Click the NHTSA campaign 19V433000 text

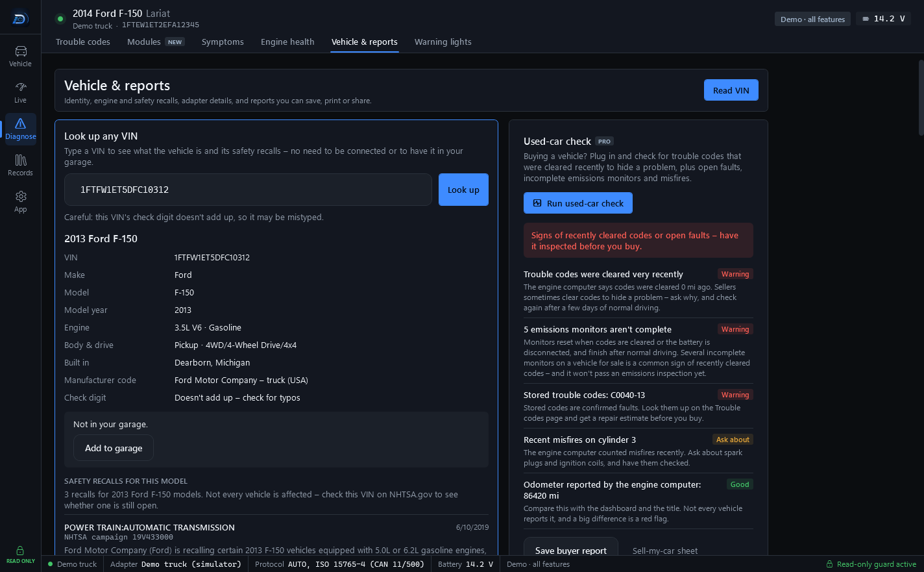(119, 537)
